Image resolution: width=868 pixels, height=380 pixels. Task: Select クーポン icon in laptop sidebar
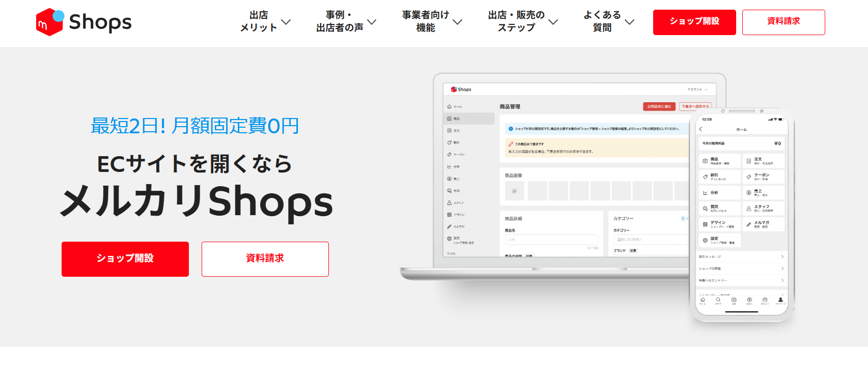point(450,154)
